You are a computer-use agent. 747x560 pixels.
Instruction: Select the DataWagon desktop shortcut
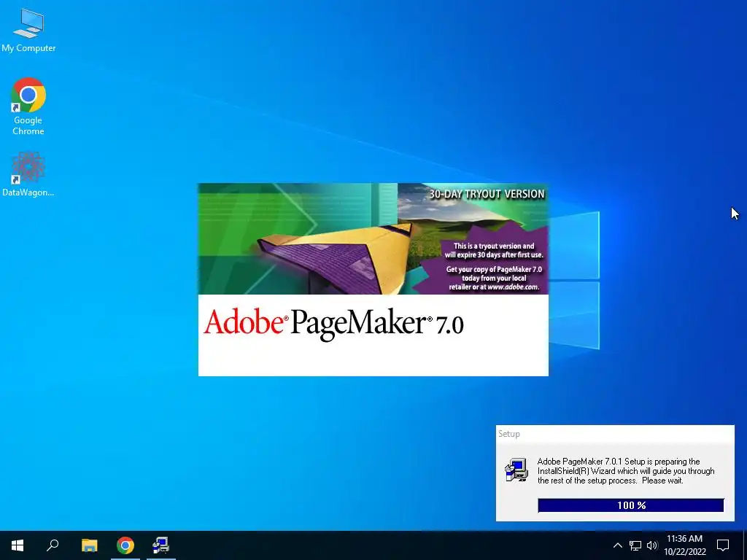[x=28, y=174]
